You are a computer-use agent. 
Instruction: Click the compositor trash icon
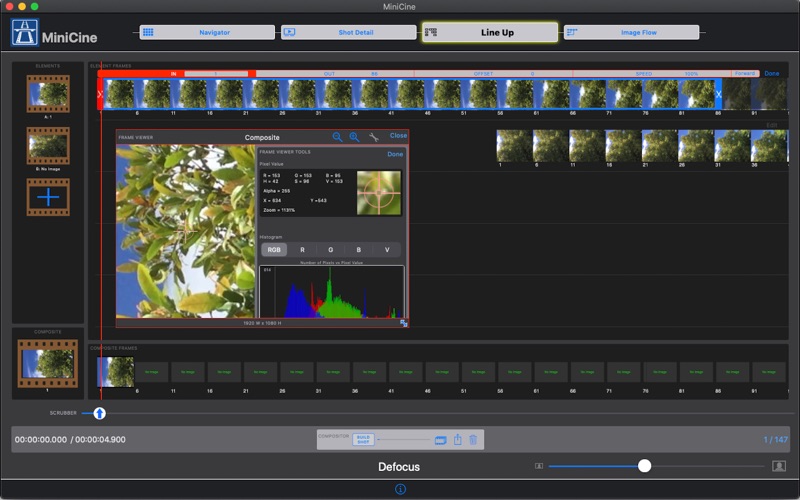click(x=473, y=439)
